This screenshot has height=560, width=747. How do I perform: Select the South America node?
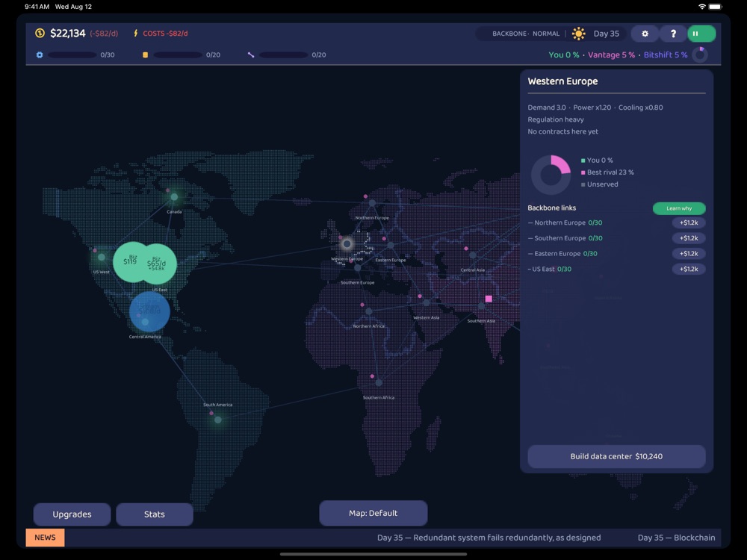[x=217, y=420]
